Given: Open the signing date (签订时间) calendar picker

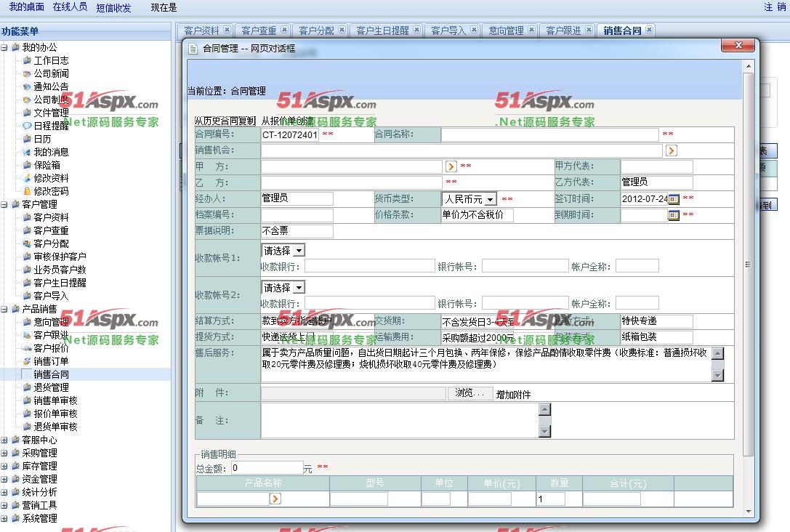Looking at the screenshot, I should pyautogui.click(x=674, y=199).
